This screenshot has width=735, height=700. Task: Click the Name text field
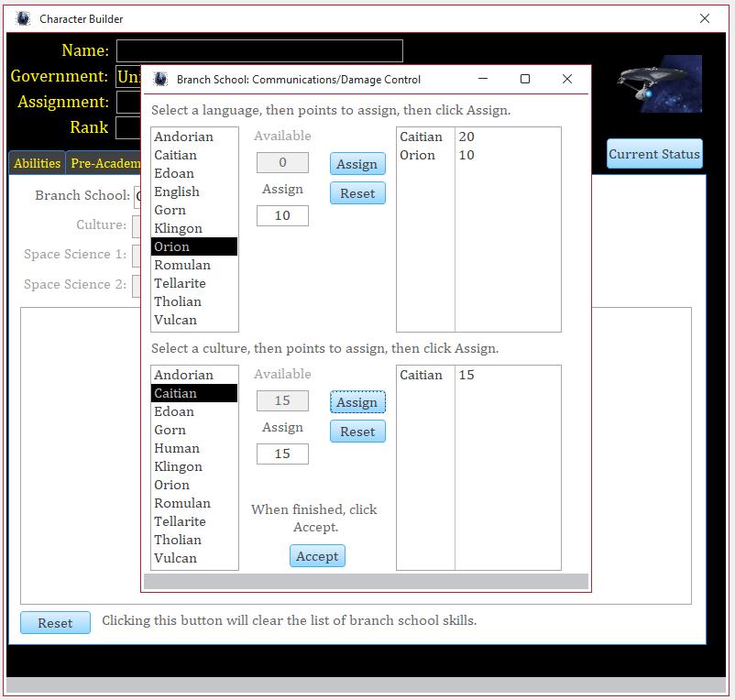click(x=259, y=50)
